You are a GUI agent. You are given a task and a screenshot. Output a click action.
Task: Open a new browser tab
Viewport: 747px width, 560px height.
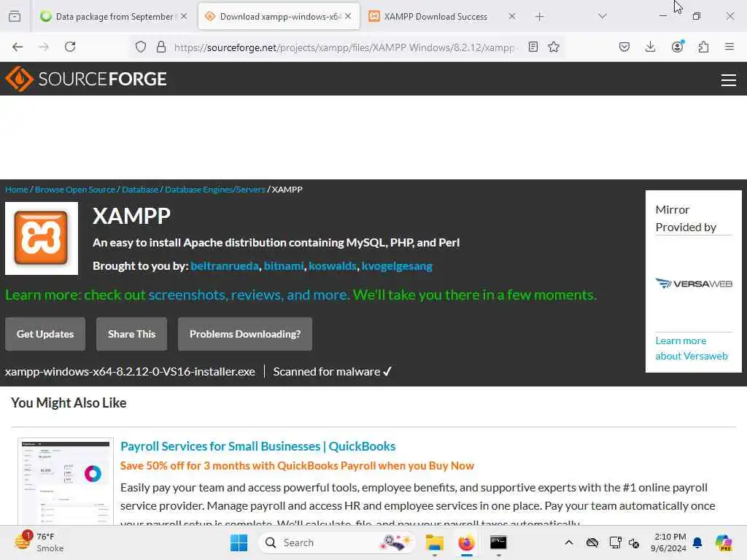tap(539, 17)
